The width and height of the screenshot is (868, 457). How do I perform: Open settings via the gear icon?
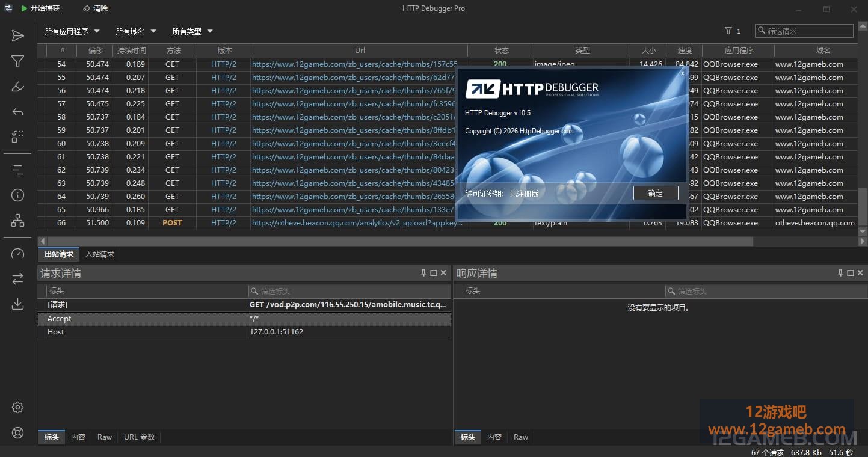[18, 408]
